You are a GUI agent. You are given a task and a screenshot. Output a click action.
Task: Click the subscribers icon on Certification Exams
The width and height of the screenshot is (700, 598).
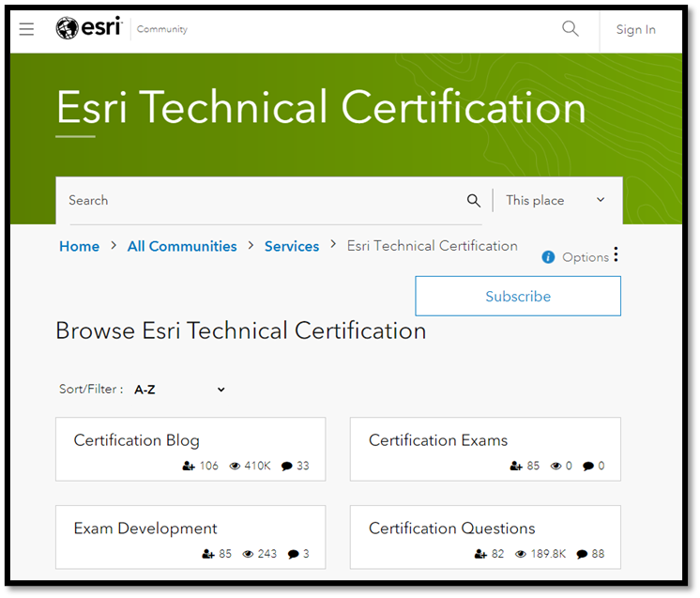pos(516,466)
